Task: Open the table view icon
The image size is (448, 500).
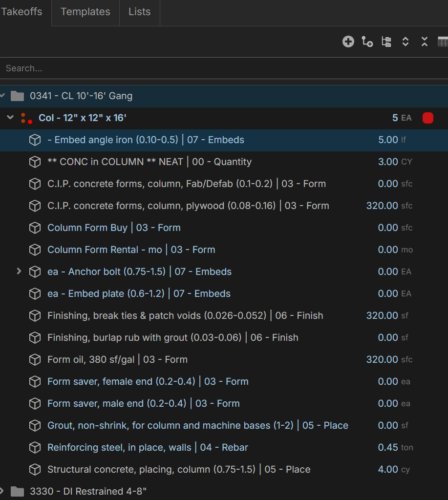Action: coord(443,42)
